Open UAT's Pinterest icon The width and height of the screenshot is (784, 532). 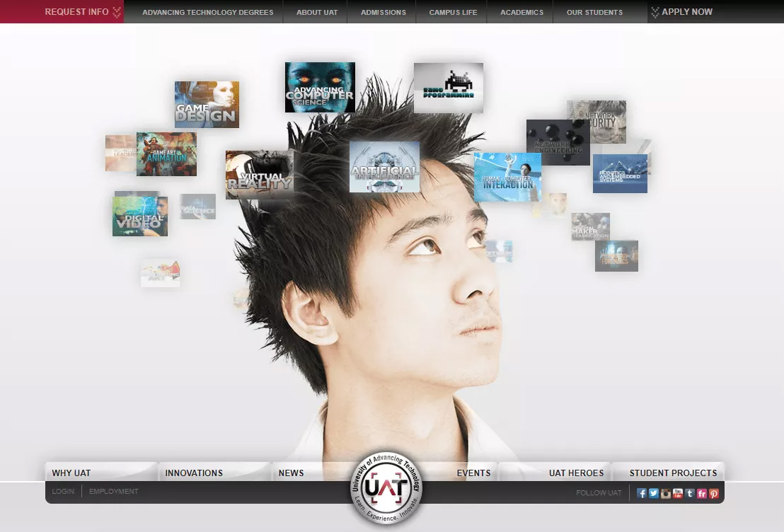pos(713,494)
